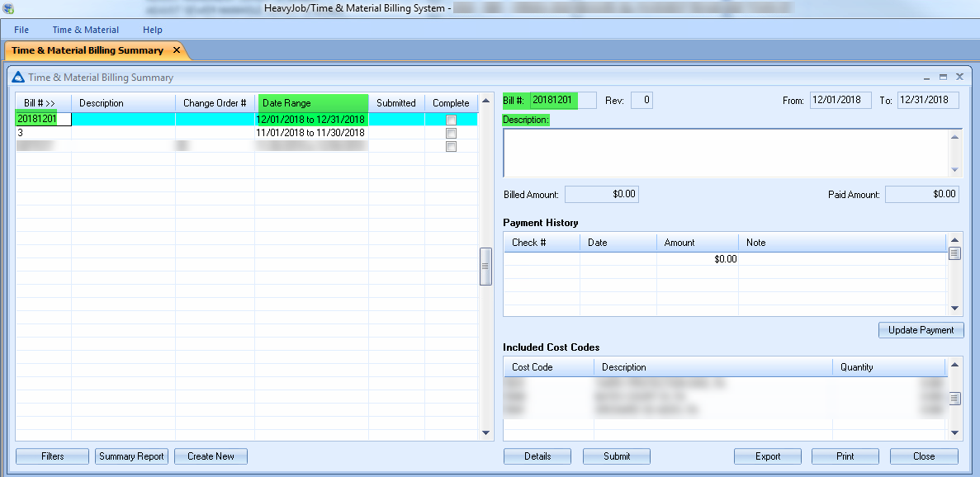Open the Time & Material menu
Screen dimensions: 980x477
coord(86,30)
